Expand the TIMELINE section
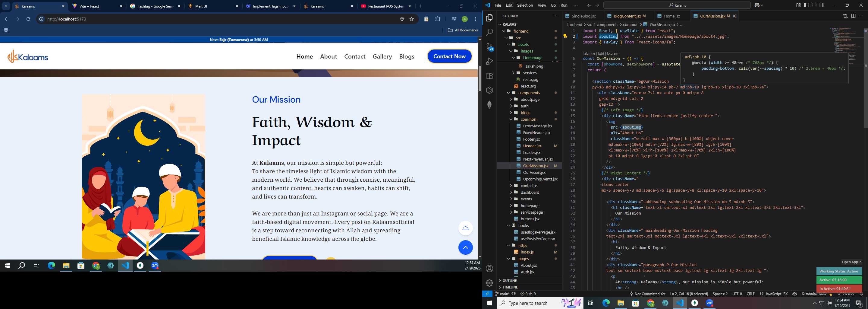The image size is (868, 309). 510,287
